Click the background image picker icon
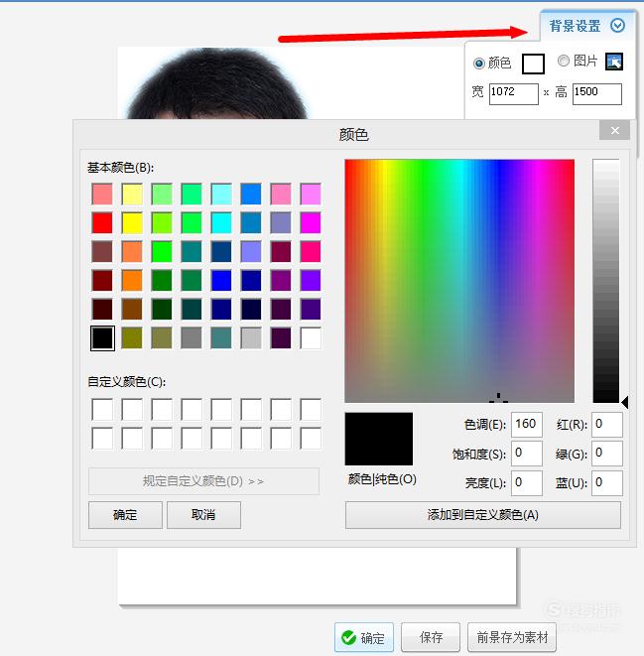The image size is (644, 656). click(614, 62)
